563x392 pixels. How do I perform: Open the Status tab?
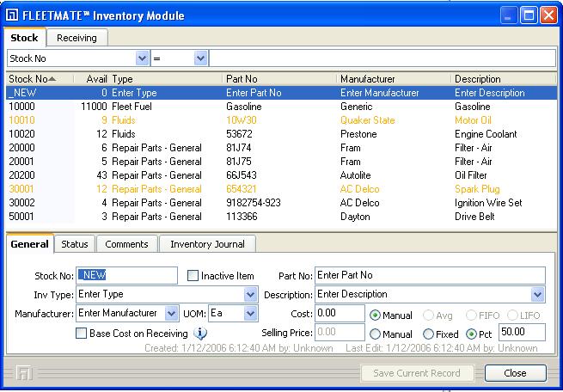tap(74, 244)
